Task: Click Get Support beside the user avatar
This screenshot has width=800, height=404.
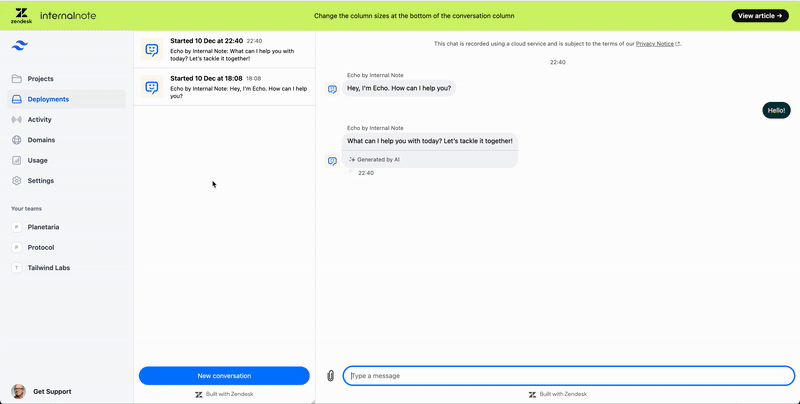Action: click(x=52, y=391)
